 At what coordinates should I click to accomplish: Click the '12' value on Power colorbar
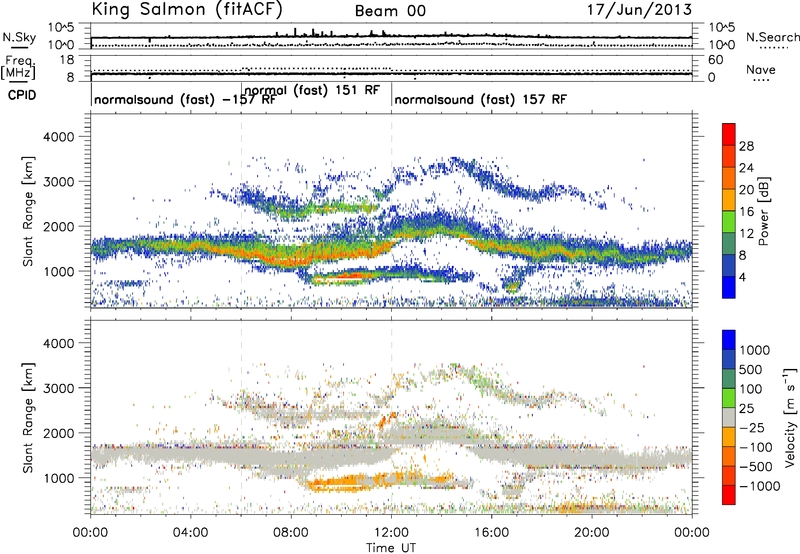[746, 234]
